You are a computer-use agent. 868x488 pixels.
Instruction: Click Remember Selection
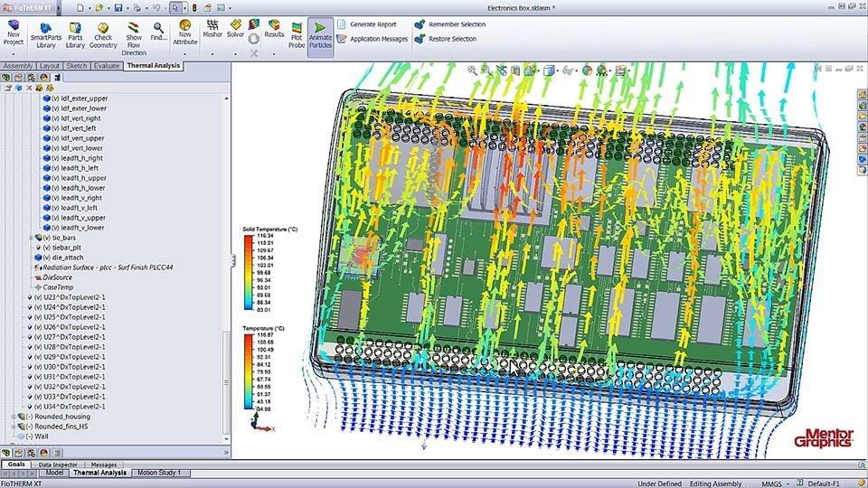click(x=450, y=24)
